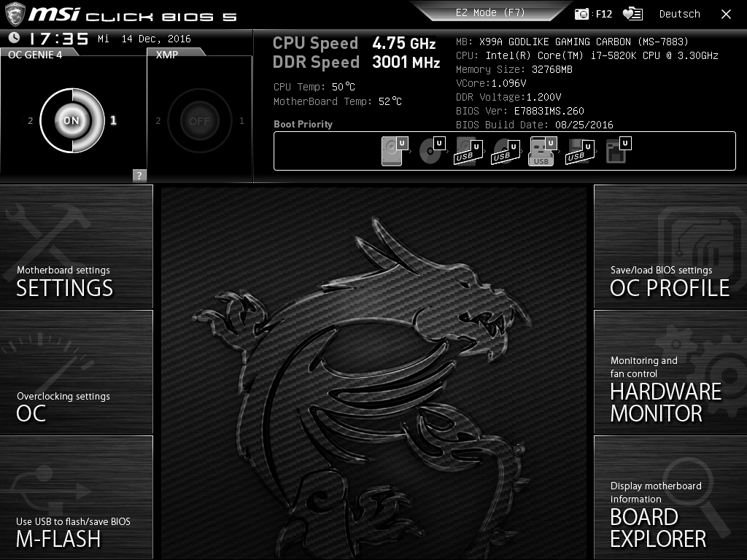This screenshot has height=560, width=747.
Task: Toggle the OC Genie 4 ON knob
Action: click(x=72, y=120)
